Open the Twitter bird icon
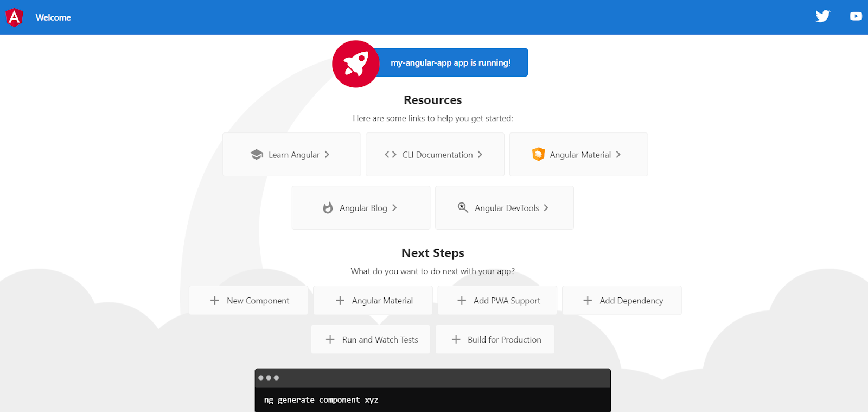 point(822,16)
